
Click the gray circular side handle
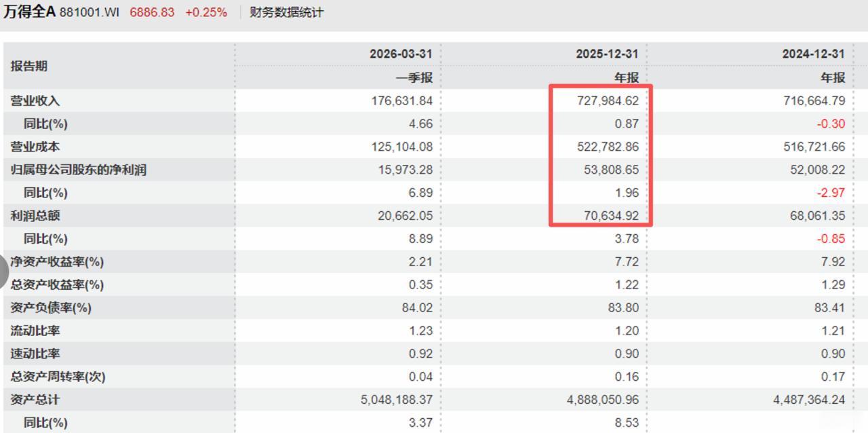[3, 270]
